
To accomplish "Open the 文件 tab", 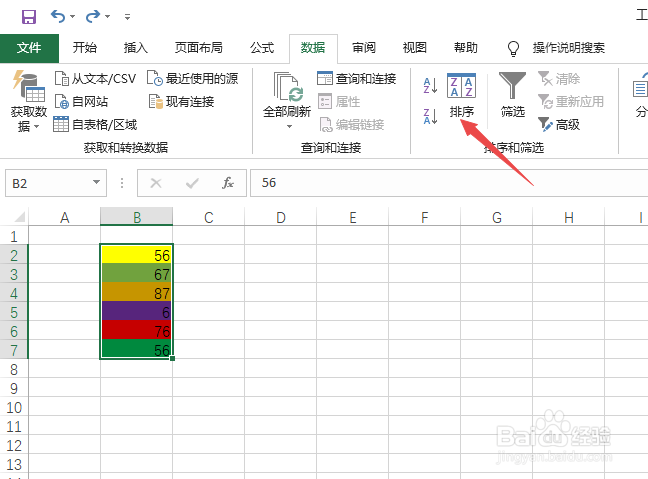I will tap(29, 48).
